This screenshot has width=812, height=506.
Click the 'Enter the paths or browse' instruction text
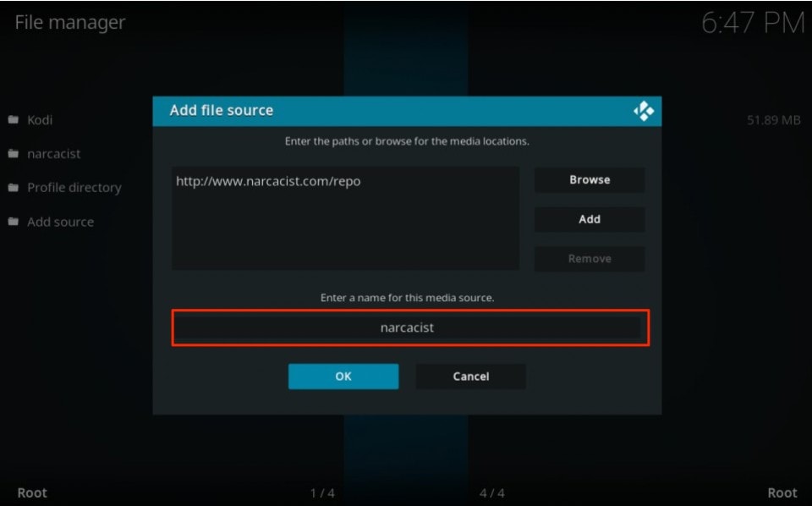[x=407, y=141]
